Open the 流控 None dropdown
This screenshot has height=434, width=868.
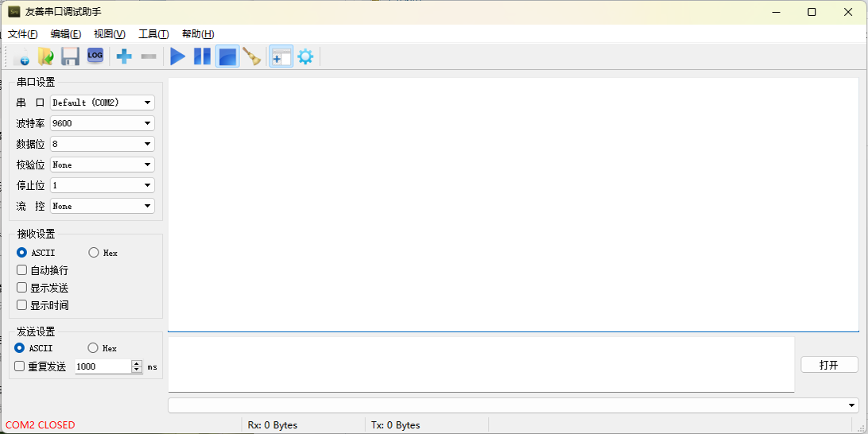pyautogui.click(x=103, y=206)
